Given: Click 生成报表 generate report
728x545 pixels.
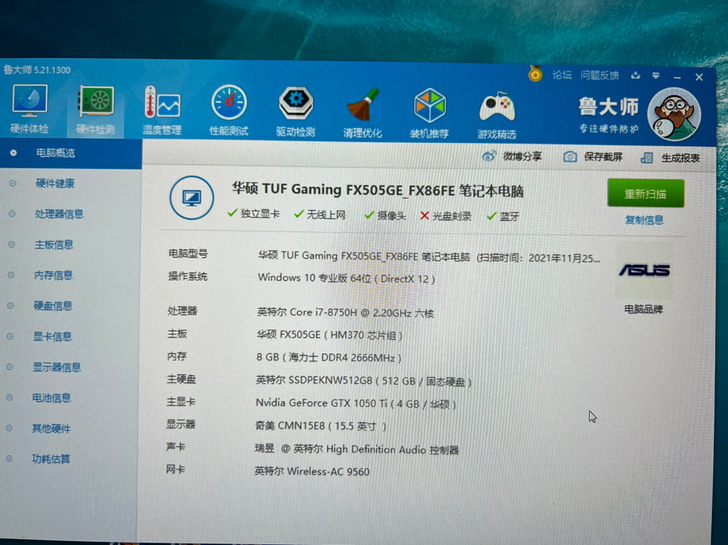Looking at the screenshot, I should (680, 158).
